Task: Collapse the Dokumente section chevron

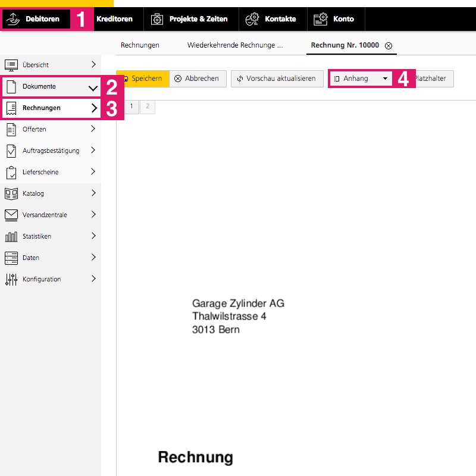Action: click(x=93, y=88)
